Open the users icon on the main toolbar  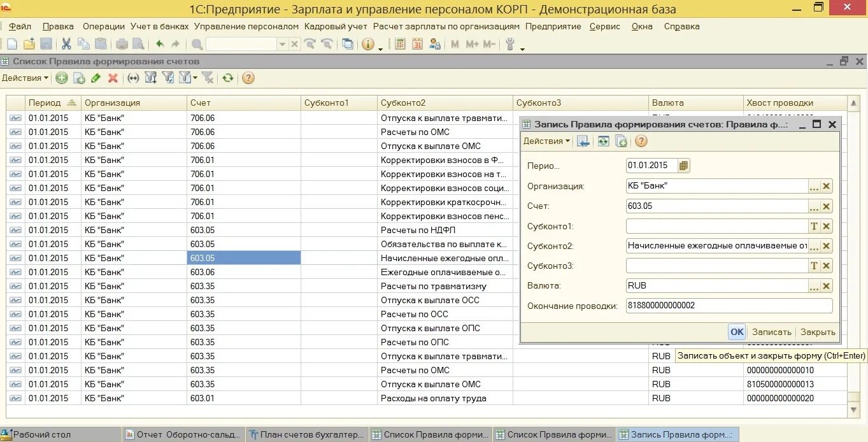(x=435, y=44)
